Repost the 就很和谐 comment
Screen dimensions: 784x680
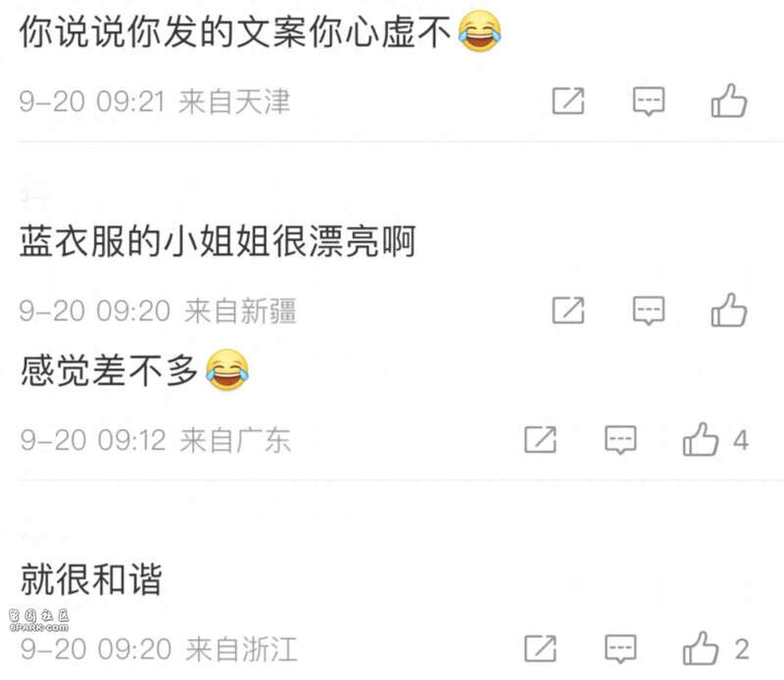540,649
